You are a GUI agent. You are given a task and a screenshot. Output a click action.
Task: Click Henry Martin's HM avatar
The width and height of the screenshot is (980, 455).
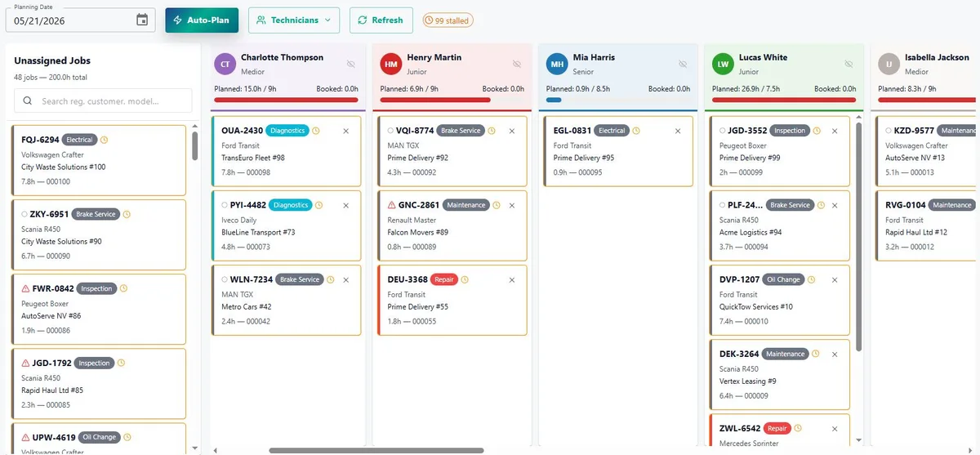click(x=391, y=64)
